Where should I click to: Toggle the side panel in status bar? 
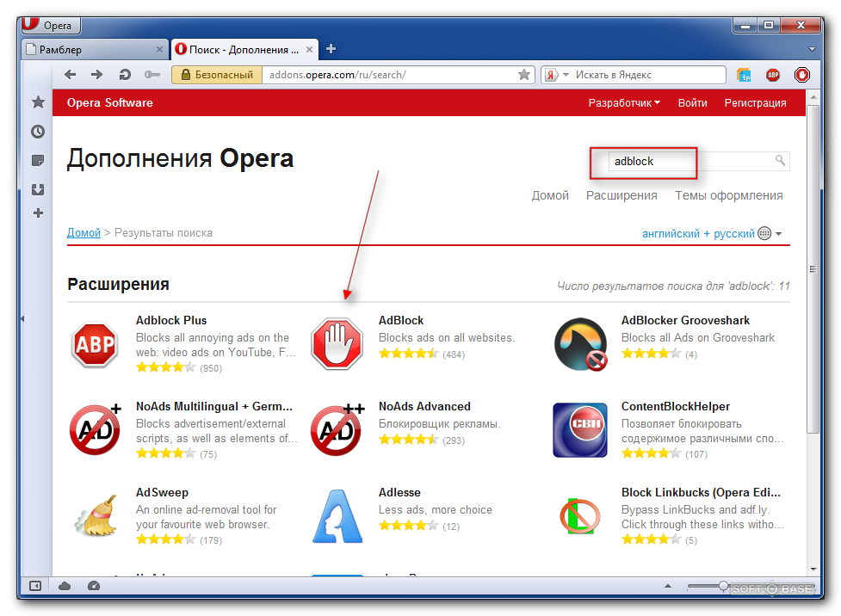pos(35,586)
